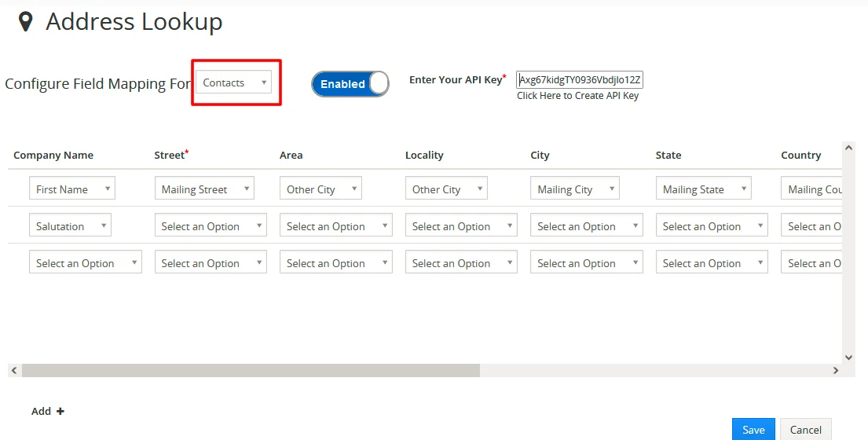
Task: Open the Mailing City dropdown
Action: tap(574, 189)
